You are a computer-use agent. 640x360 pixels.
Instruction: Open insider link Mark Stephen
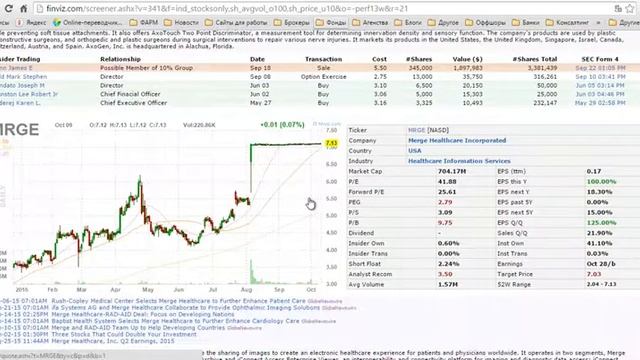[x=23, y=77]
